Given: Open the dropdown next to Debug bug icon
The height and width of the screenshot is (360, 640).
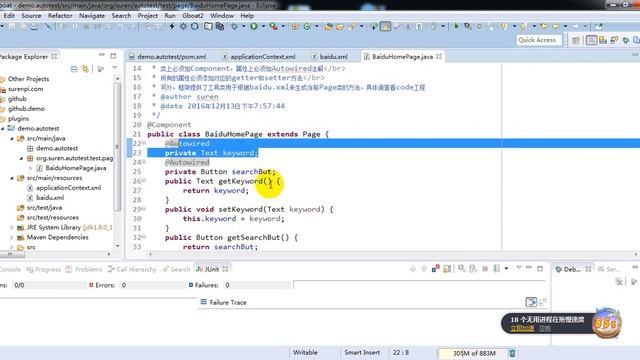Looking at the screenshot, I should click(244, 27).
